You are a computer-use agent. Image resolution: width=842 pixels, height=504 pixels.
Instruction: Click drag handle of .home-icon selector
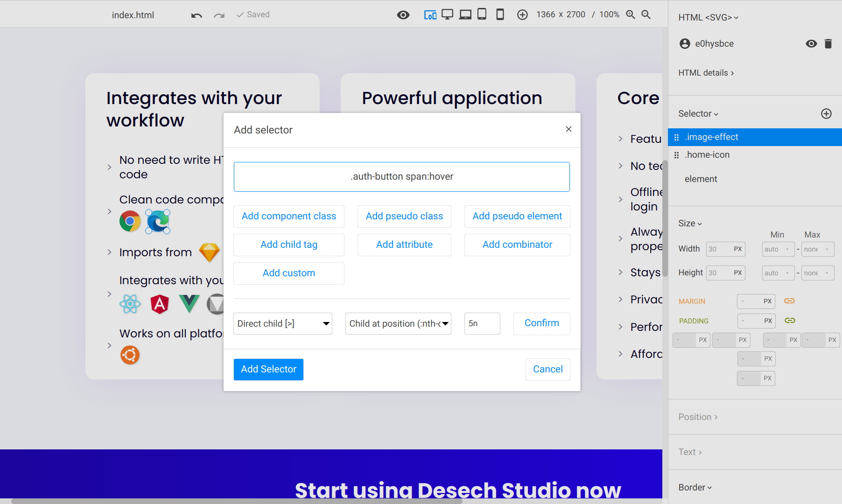pyautogui.click(x=676, y=155)
